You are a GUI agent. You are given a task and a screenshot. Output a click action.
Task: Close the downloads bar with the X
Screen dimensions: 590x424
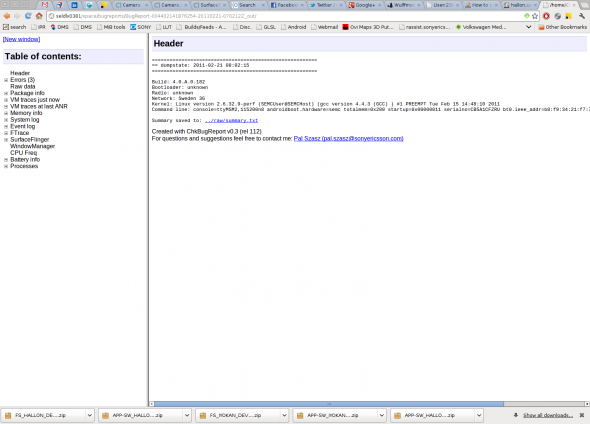(x=582, y=415)
